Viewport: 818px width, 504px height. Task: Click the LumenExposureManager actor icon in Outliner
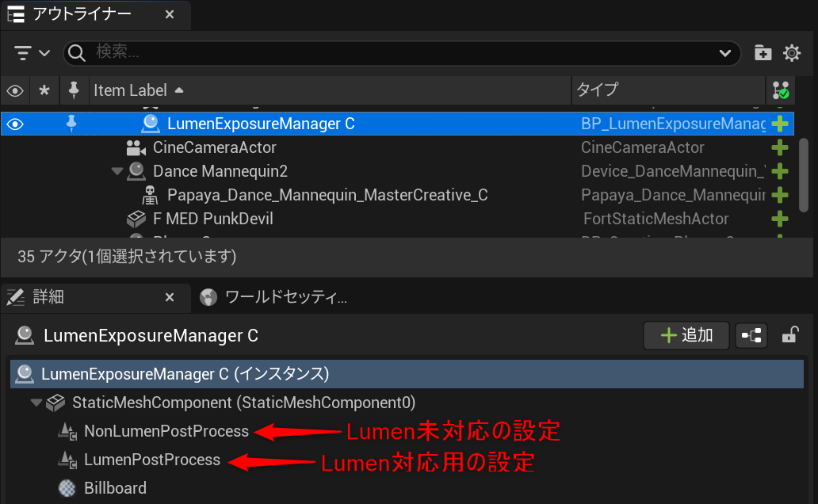[x=151, y=124]
